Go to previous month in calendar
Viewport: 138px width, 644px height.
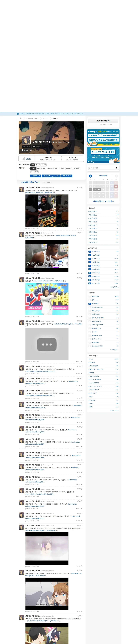point(90,176)
